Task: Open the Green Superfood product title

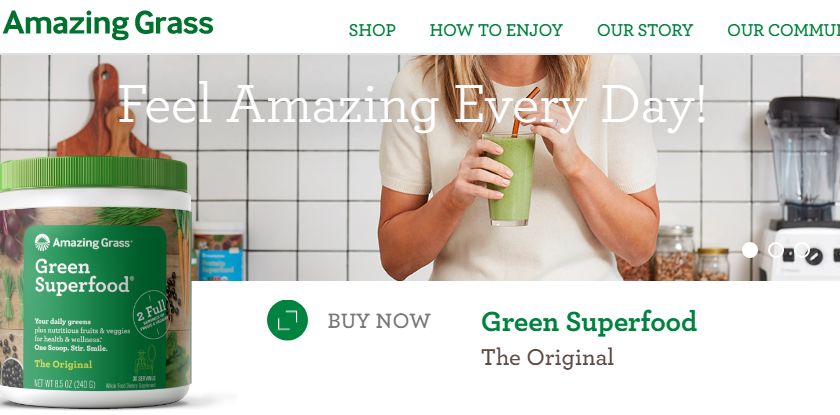Action: coord(589,322)
